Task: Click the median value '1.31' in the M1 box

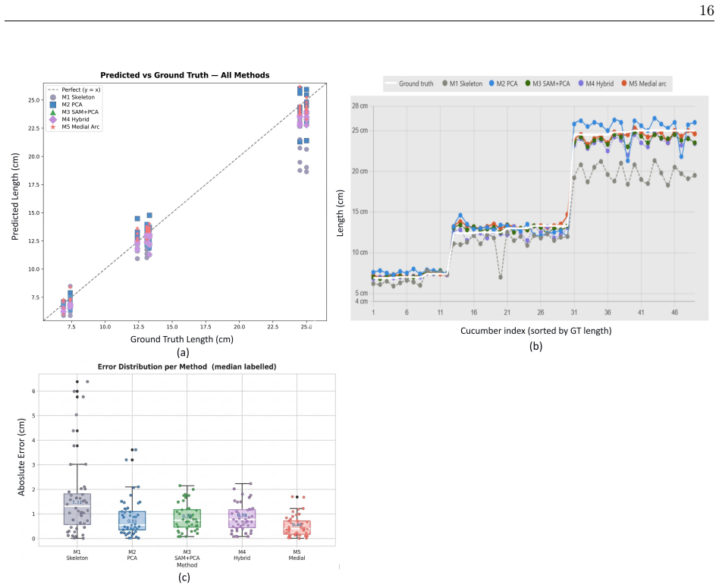Action: 77,502
